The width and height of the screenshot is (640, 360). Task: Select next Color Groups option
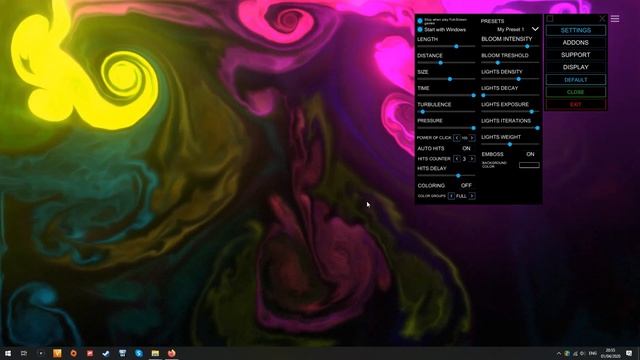pyautogui.click(x=472, y=196)
